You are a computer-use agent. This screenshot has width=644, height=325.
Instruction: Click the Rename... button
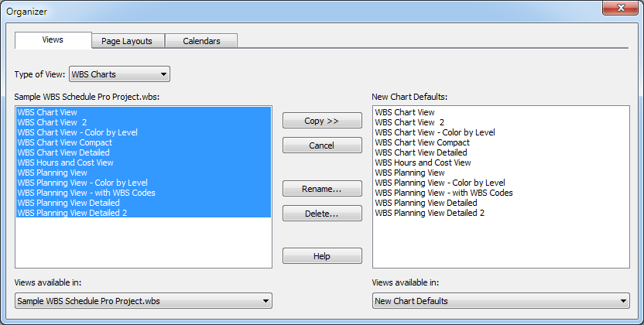(321, 189)
